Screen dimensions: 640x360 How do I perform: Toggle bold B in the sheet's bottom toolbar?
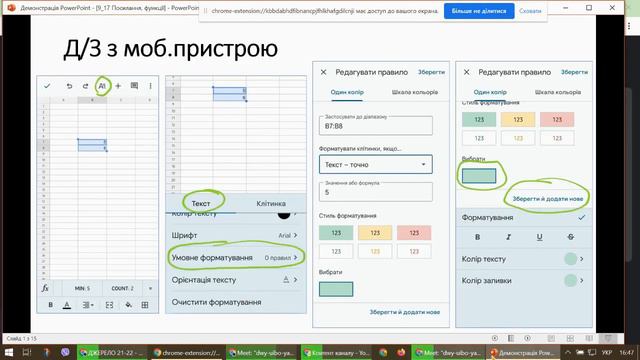click(x=51, y=305)
